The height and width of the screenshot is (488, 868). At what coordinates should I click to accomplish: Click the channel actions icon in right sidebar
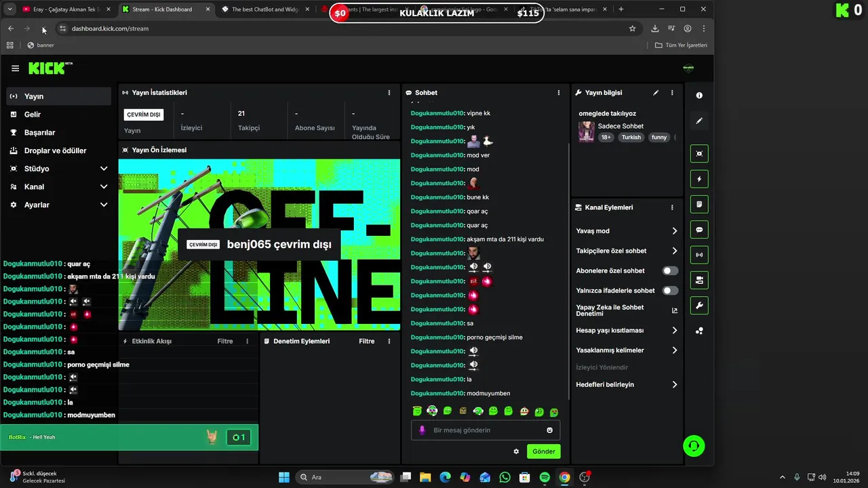coord(699,280)
